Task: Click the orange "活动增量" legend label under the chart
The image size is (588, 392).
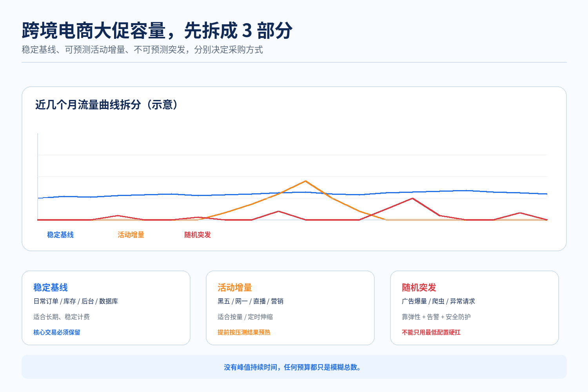Action: (x=131, y=235)
